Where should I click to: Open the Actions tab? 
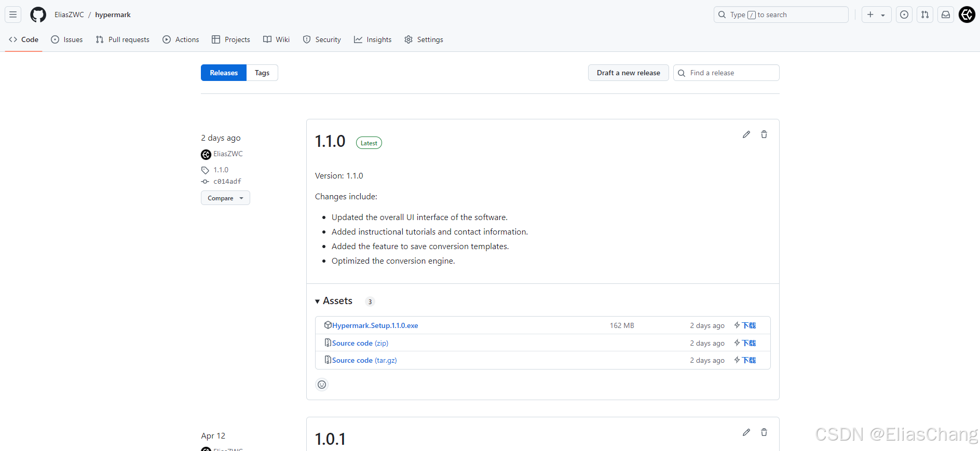181,39
